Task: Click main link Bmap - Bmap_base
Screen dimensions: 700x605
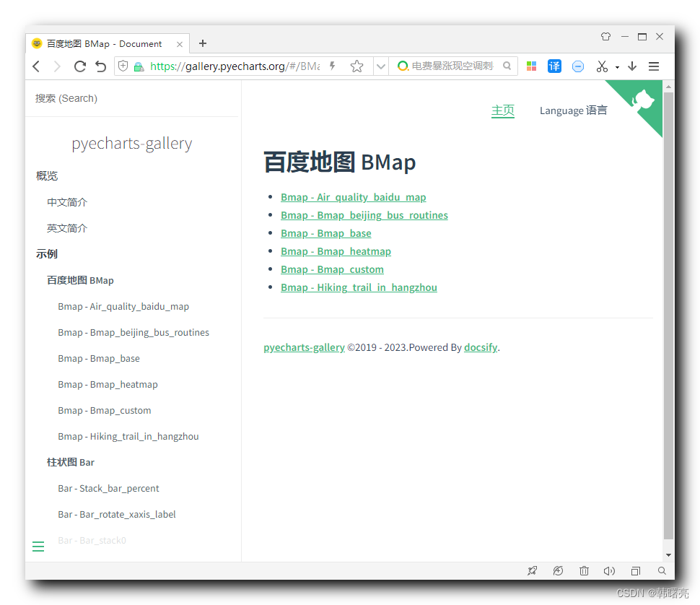Action: pyautogui.click(x=326, y=233)
